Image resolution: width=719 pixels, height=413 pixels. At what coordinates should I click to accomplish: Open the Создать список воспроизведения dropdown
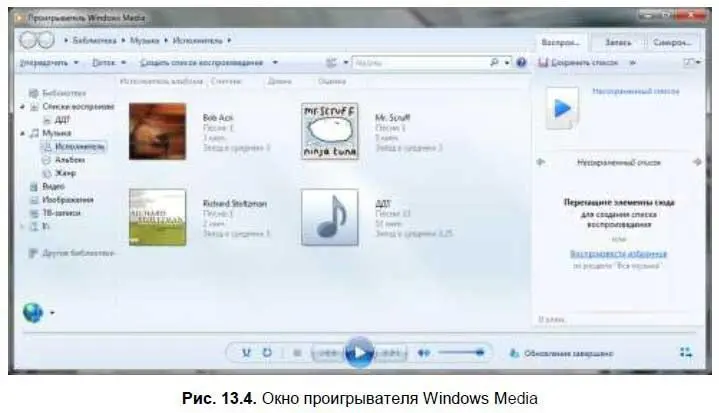click(209, 62)
